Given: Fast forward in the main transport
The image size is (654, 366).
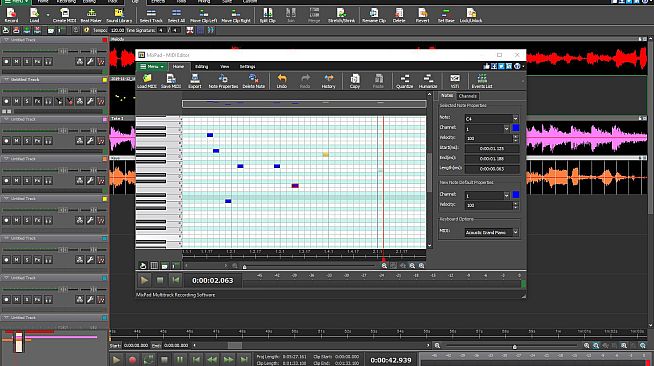Looking at the screenshot, I should point(228,360).
